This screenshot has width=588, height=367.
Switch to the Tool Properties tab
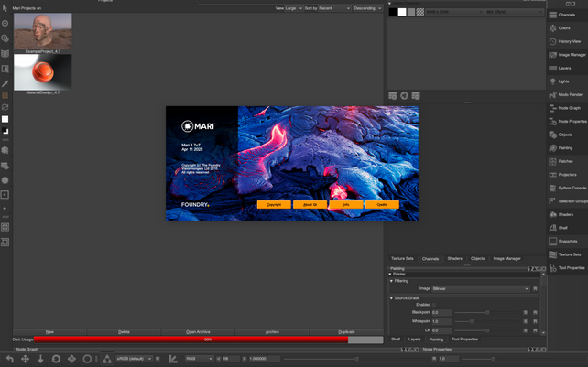pos(463,339)
